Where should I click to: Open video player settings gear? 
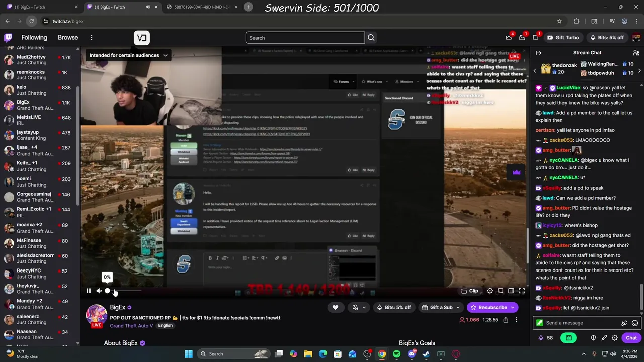490,291
